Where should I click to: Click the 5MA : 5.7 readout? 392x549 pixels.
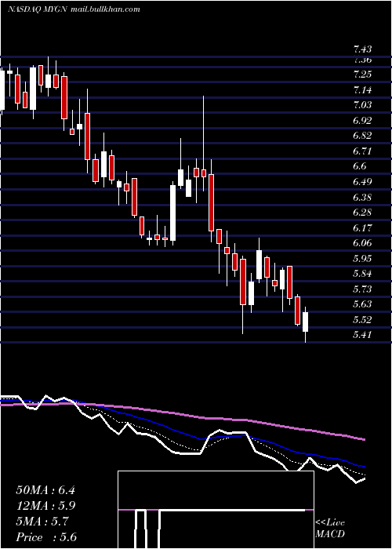[42, 522]
